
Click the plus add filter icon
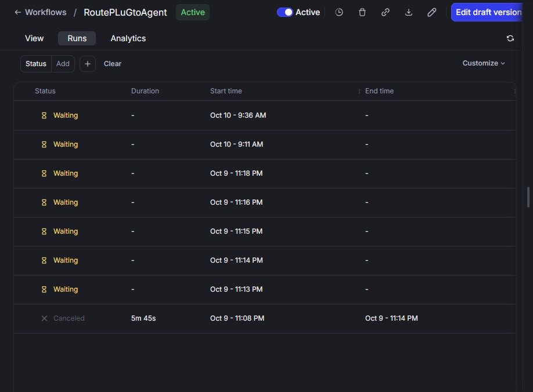(x=88, y=64)
